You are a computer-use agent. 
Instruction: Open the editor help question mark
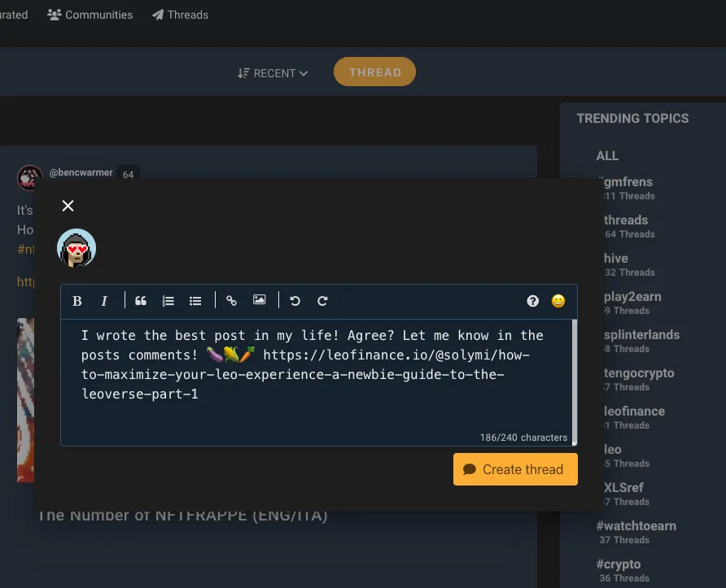pyautogui.click(x=533, y=301)
